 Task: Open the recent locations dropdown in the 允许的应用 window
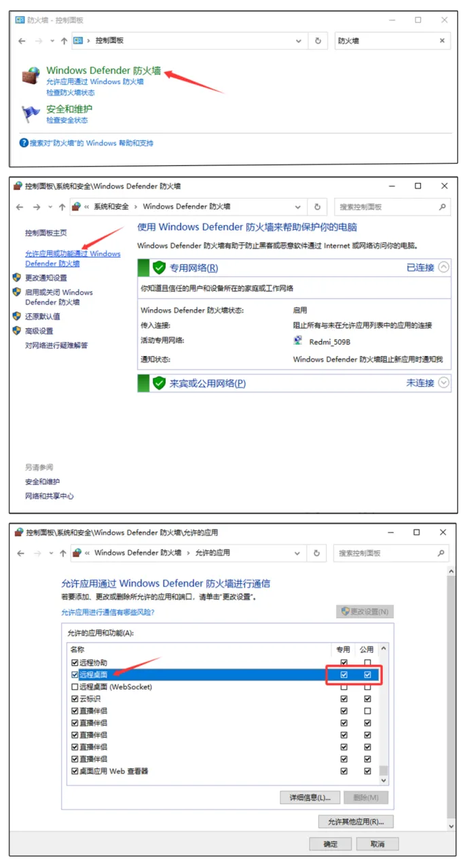tap(50, 553)
